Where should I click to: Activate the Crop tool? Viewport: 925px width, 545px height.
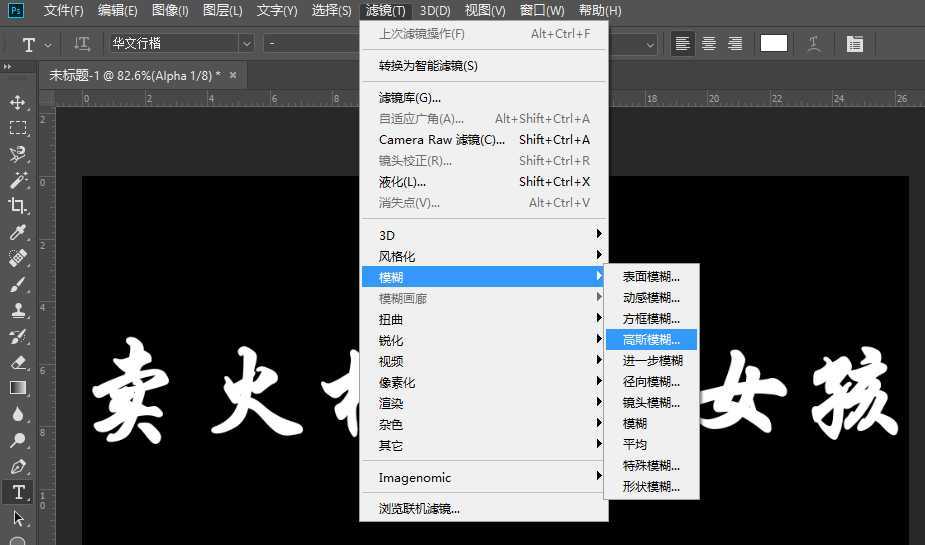point(18,206)
